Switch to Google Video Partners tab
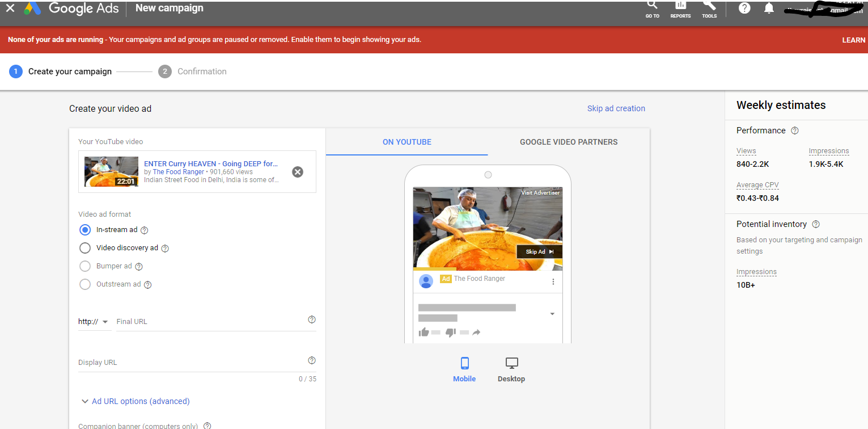Image resolution: width=868 pixels, height=429 pixels. pyautogui.click(x=569, y=142)
